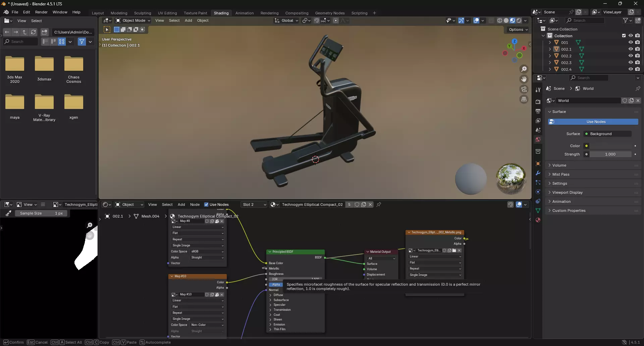Hide object 002.1 in viewport
The image size is (644, 346).
[631, 49]
